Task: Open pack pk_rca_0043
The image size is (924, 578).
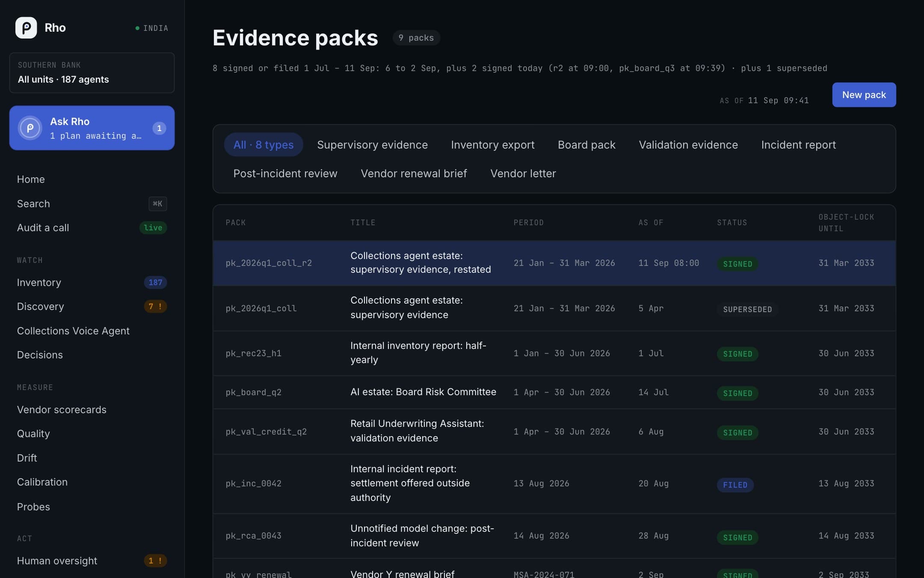Action: [554, 536]
